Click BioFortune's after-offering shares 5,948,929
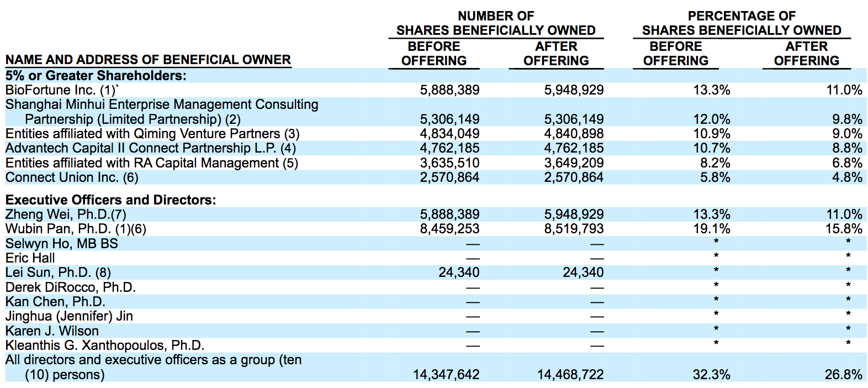 point(574,90)
